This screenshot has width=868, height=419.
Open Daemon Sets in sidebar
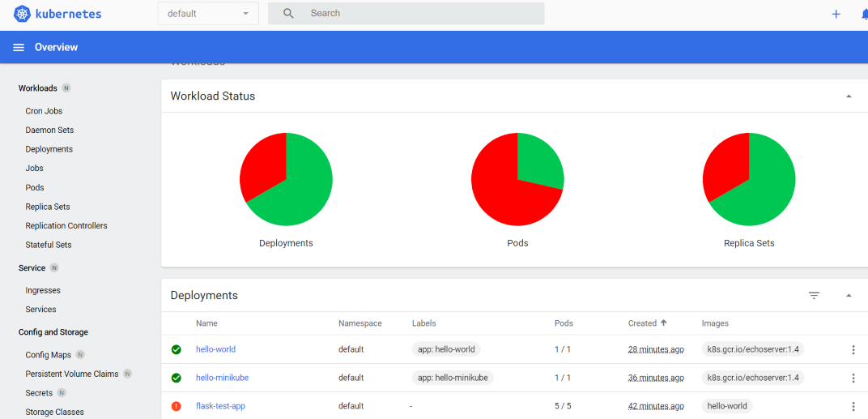(x=49, y=130)
